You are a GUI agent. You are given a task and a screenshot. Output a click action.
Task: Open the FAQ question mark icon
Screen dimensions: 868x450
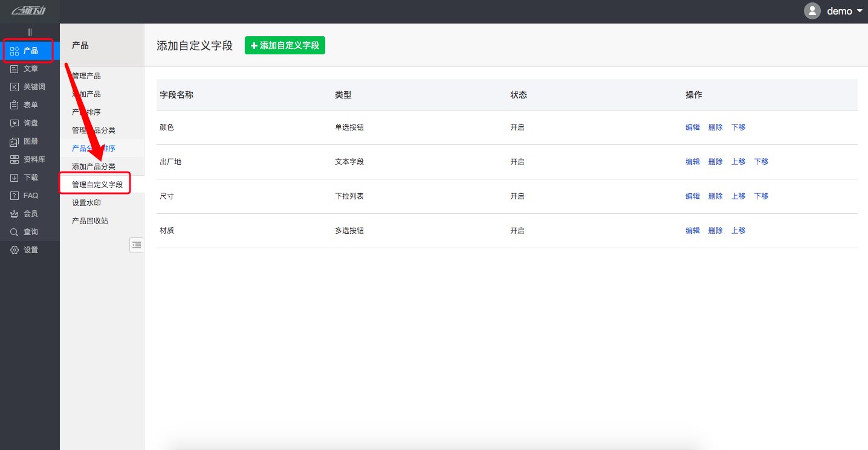(15, 196)
